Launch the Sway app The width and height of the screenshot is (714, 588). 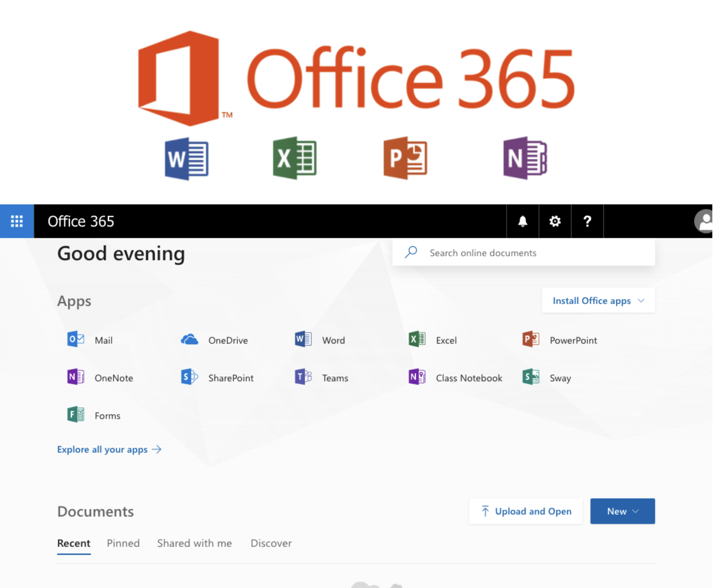pyautogui.click(x=547, y=377)
